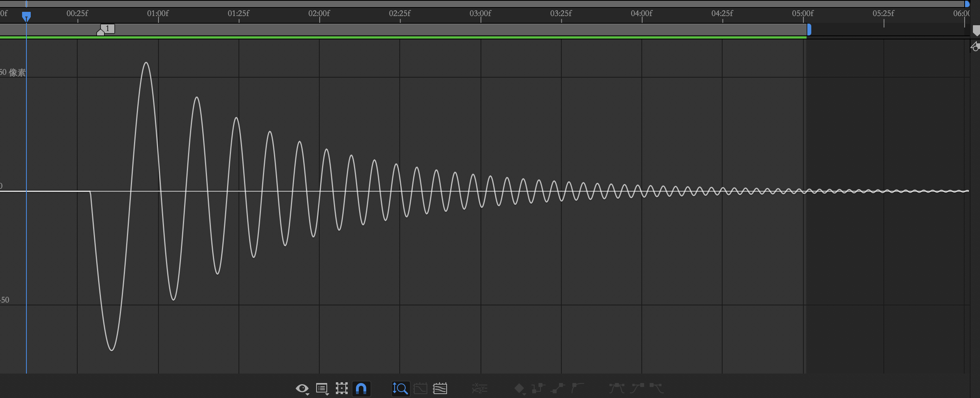The width and height of the screenshot is (980, 398).
Task: Apply Easy Ease to keyframes
Action: [x=617, y=389]
